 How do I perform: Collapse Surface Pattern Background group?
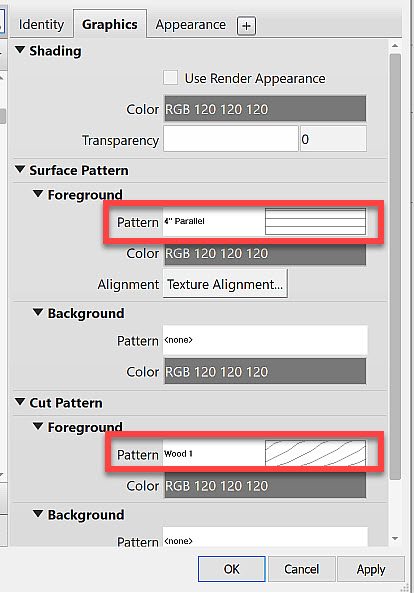coord(38,312)
